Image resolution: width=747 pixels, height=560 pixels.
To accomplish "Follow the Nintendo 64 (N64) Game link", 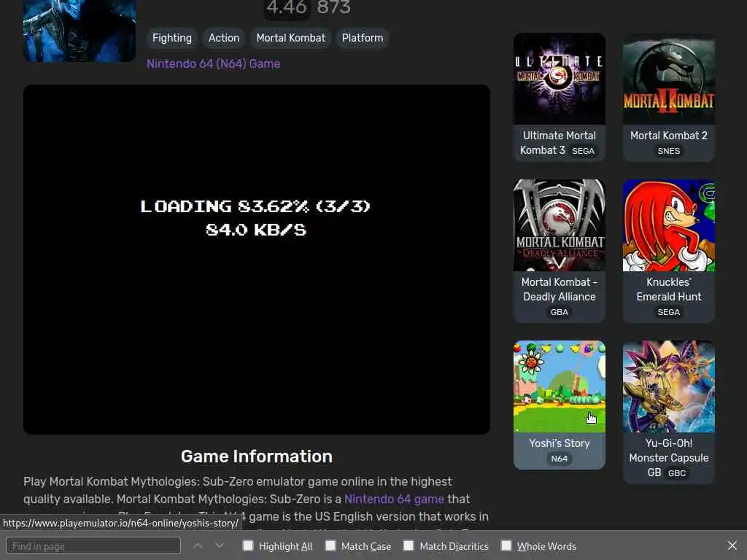I will [x=214, y=64].
